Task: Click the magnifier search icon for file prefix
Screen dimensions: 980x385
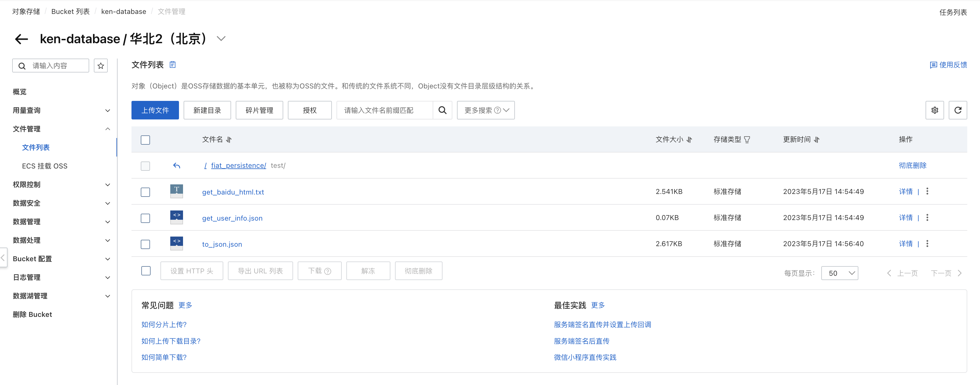Action: point(442,110)
